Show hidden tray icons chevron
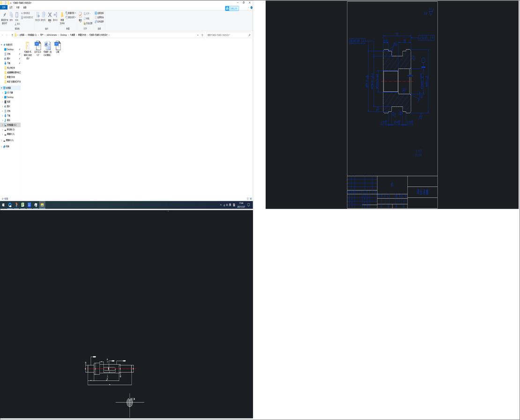The width and height of the screenshot is (520, 420). point(221,205)
